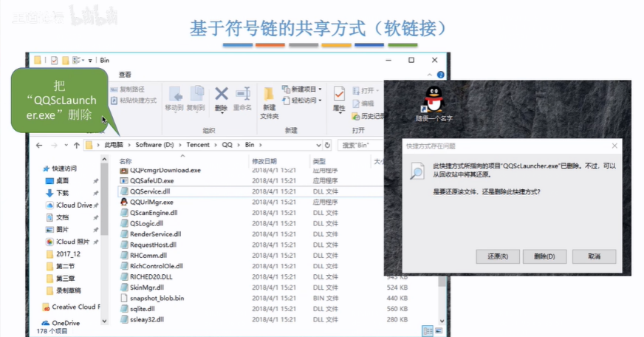Click New item (新建项目) in ribbon

click(302, 89)
